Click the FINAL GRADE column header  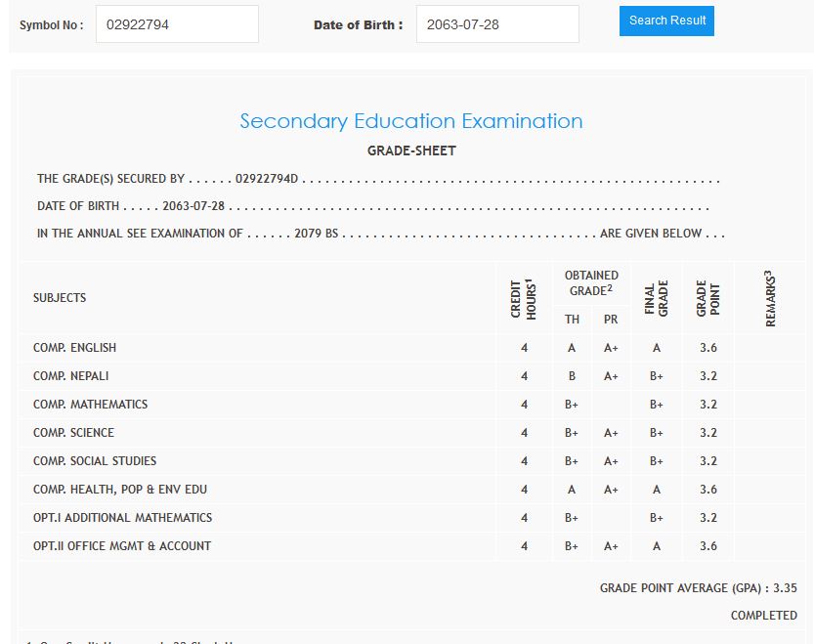(x=657, y=298)
